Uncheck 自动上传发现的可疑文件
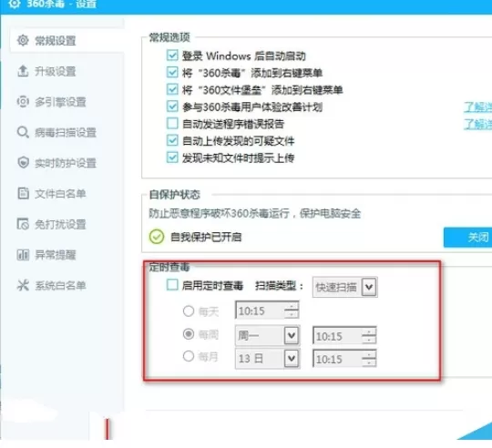 click(172, 140)
